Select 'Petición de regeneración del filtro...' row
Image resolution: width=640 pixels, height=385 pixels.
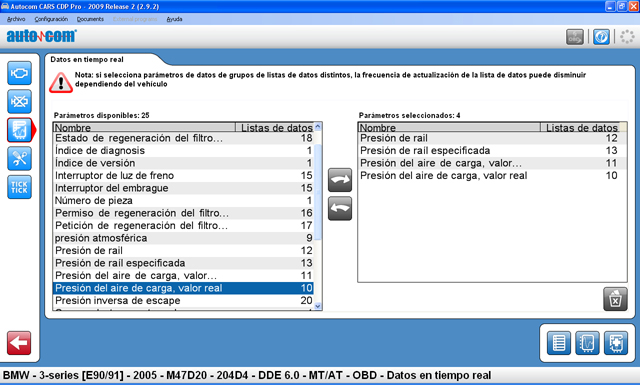pyautogui.click(x=183, y=225)
